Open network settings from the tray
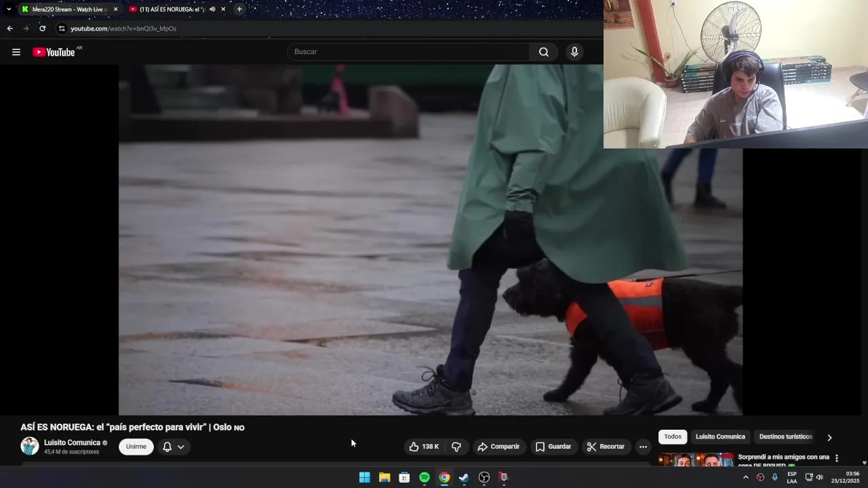The image size is (868, 488). 809,477
